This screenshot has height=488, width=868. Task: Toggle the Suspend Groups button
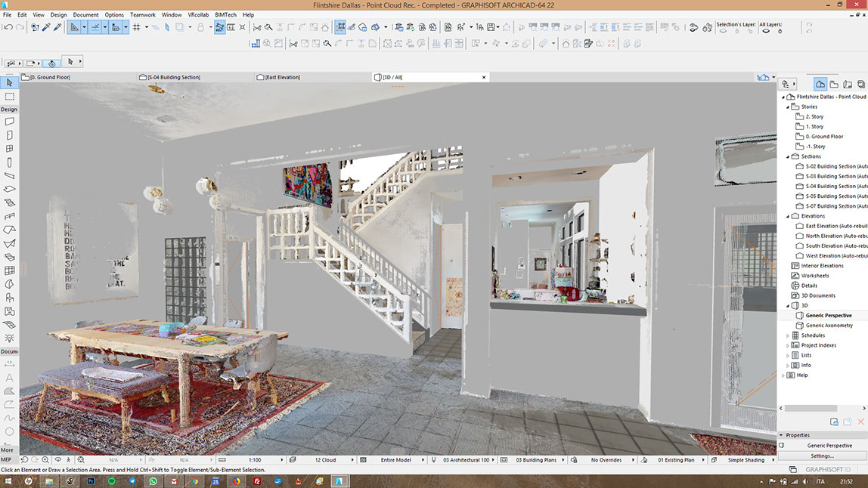click(219, 27)
